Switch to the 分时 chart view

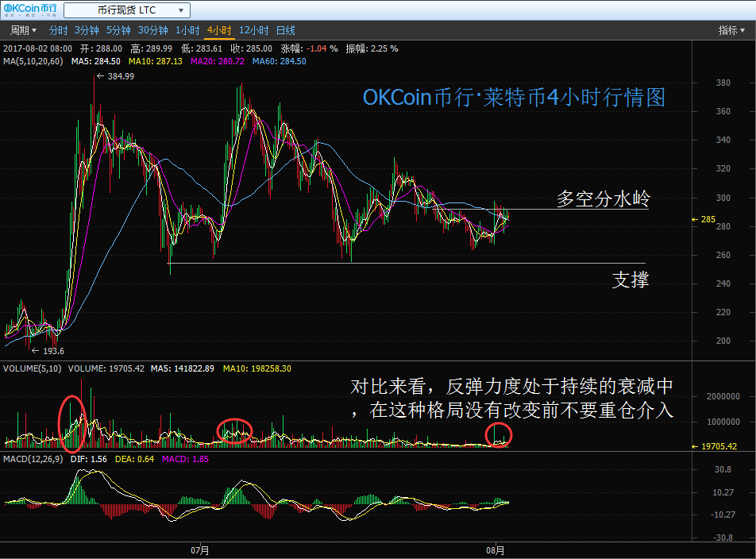(58, 30)
